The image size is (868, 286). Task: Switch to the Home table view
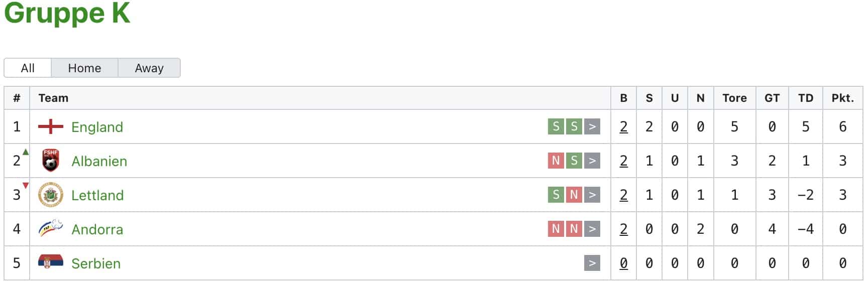pos(84,68)
